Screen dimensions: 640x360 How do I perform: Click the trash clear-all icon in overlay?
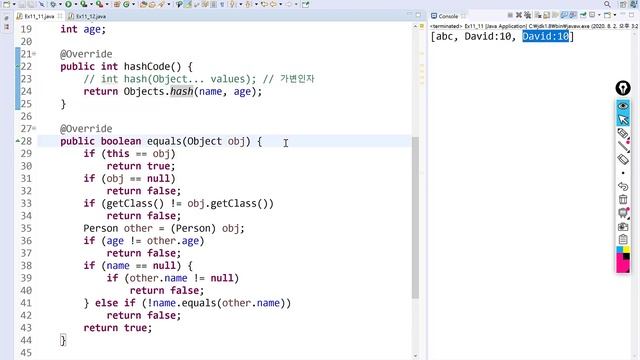pyautogui.click(x=623, y=200)
